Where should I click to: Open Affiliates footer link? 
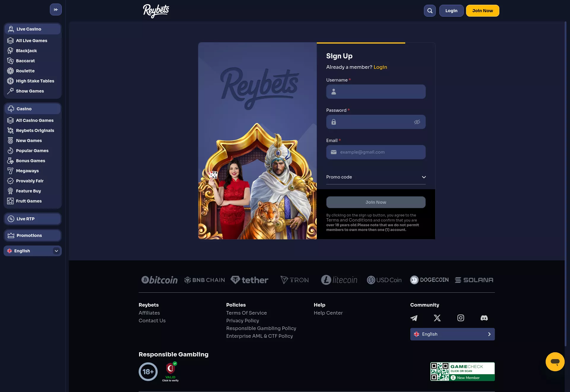pos(149,313)
